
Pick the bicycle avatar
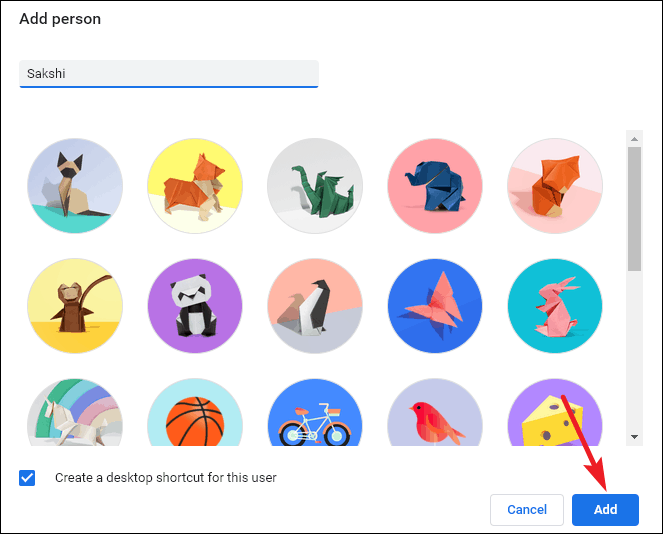315,412
